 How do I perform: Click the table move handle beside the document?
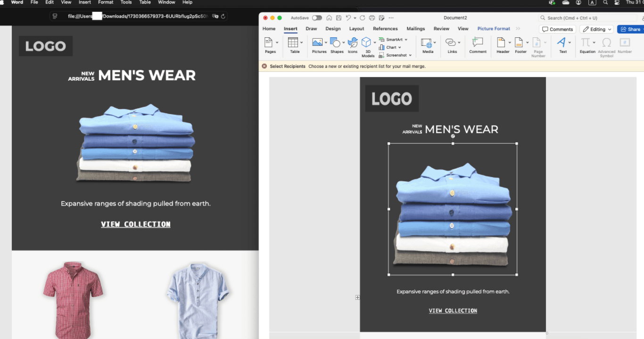(x=357, y=297)
